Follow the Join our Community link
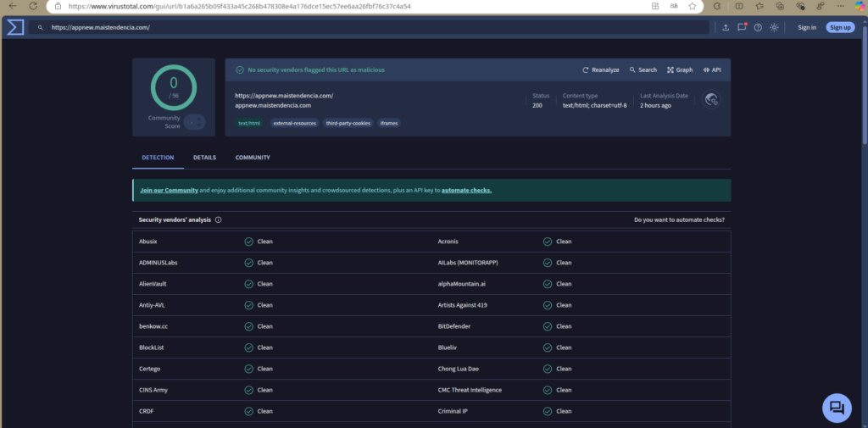 pos(169,190)
